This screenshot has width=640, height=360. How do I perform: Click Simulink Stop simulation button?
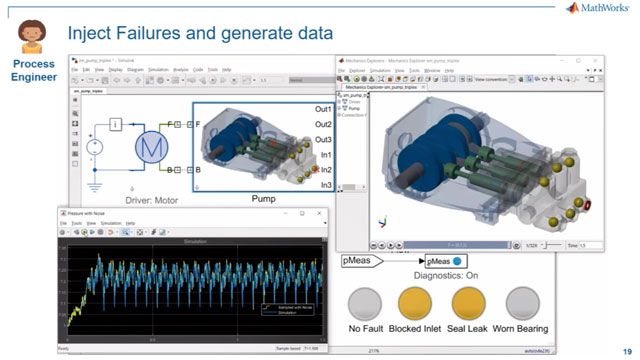click(x=234, y=80)
